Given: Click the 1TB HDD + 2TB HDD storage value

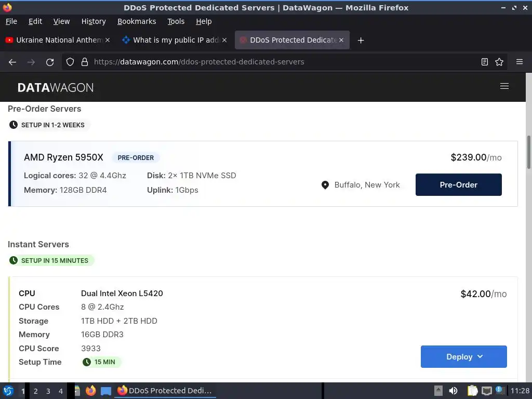Looking at the screenshot, I should click(x=119, y=321).
